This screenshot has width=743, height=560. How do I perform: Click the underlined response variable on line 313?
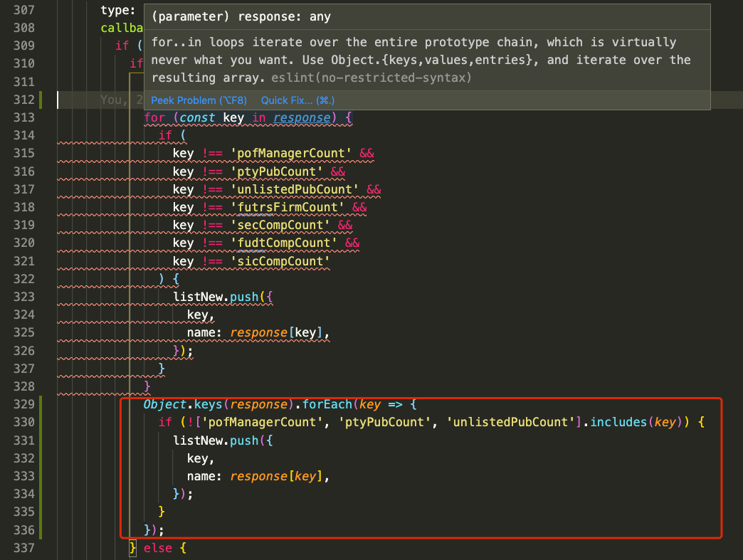[302, 117]
